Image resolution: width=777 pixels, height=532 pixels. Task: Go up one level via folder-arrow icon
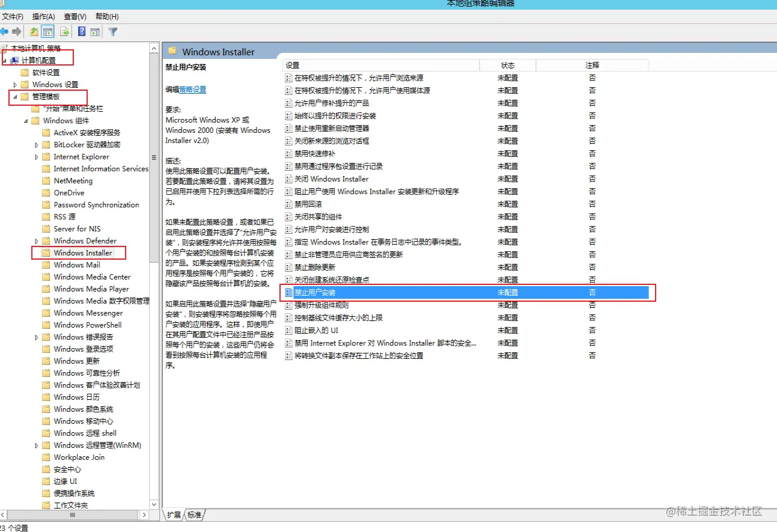34,31
